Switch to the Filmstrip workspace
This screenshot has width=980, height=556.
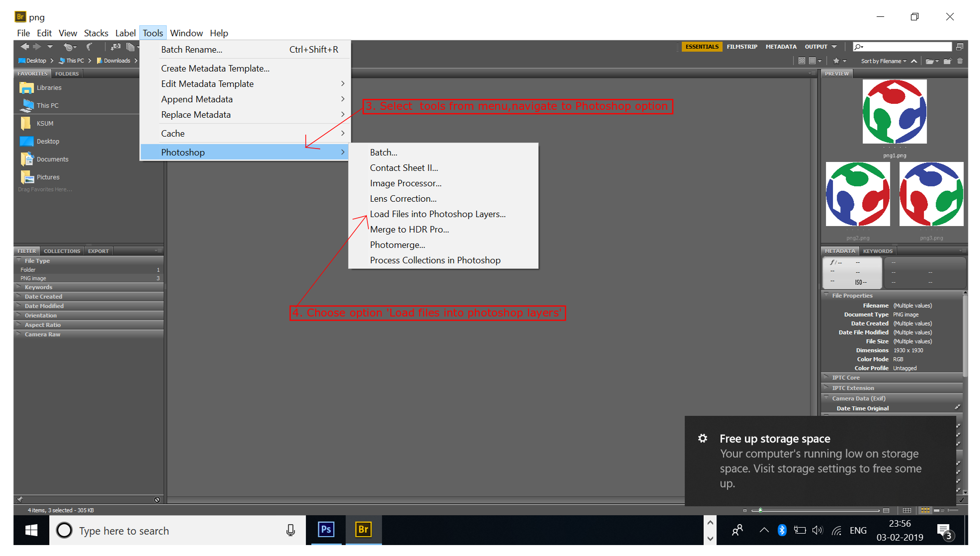[x=741, y=47]
